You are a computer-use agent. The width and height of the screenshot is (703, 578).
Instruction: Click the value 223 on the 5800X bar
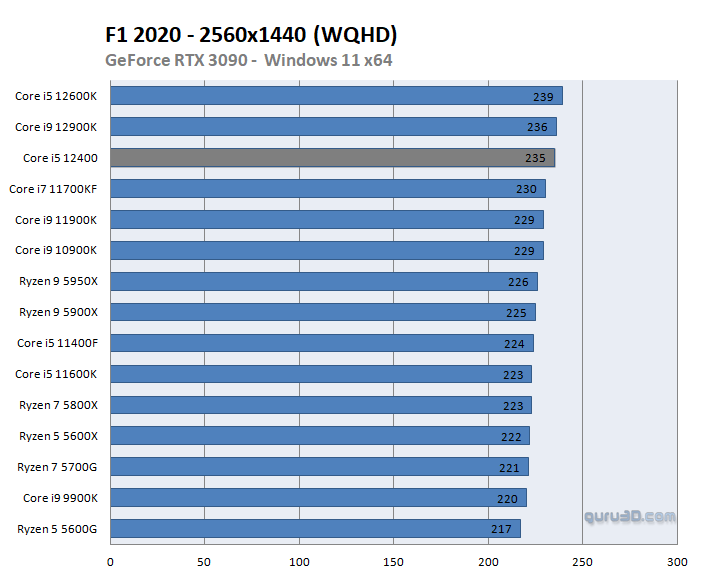point(513,406)
